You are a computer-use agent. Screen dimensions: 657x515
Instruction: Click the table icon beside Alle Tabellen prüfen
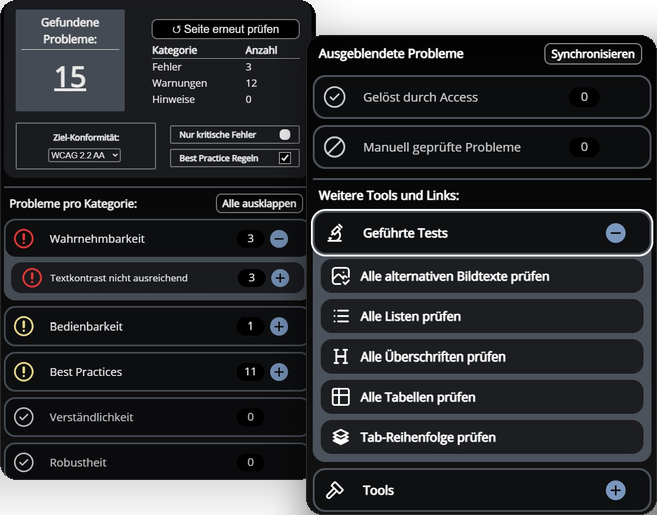pos(341,397)
